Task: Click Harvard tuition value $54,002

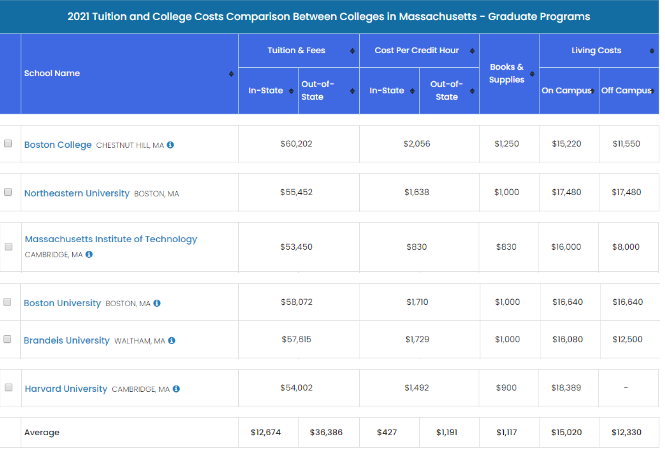Action: (296, 388)
